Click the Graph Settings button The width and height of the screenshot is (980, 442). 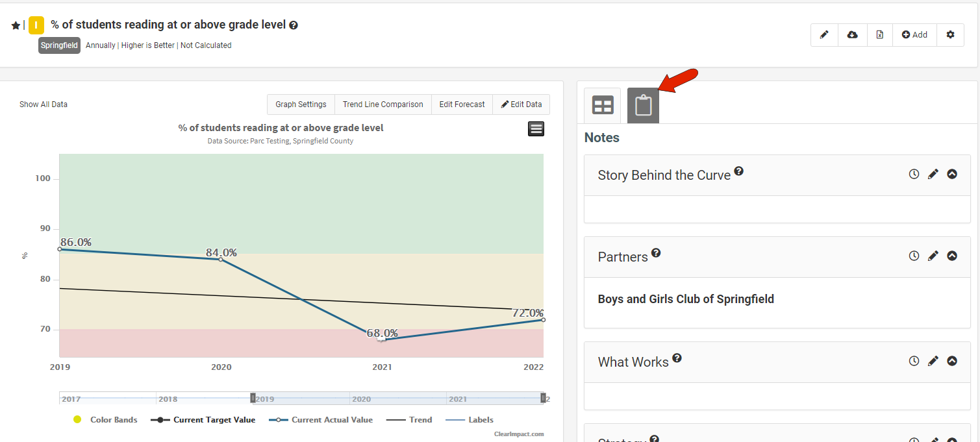click(x=301, y=104)
